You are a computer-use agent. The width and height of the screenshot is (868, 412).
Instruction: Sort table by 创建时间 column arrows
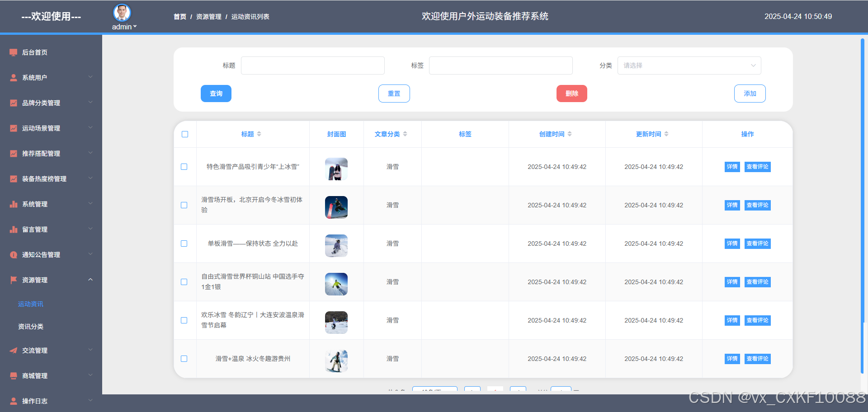coord(570,134)
